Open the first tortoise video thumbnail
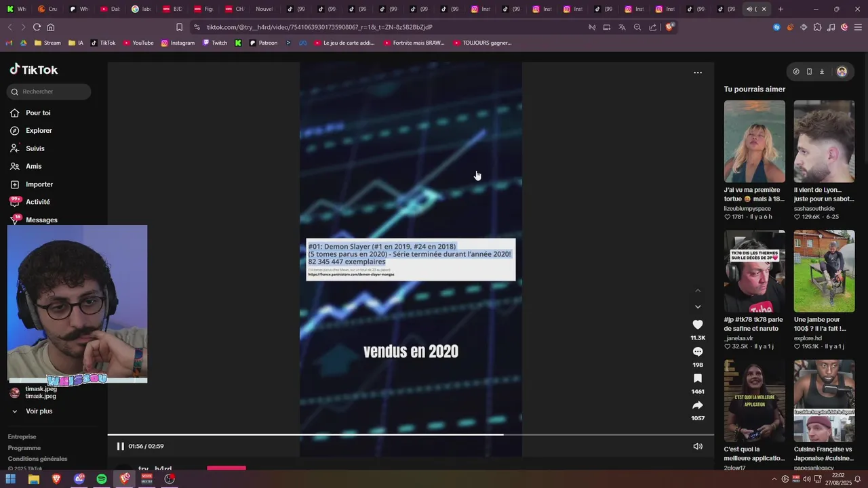The height and width of the screenshot is (488, 868). click(x=755, y=142)
